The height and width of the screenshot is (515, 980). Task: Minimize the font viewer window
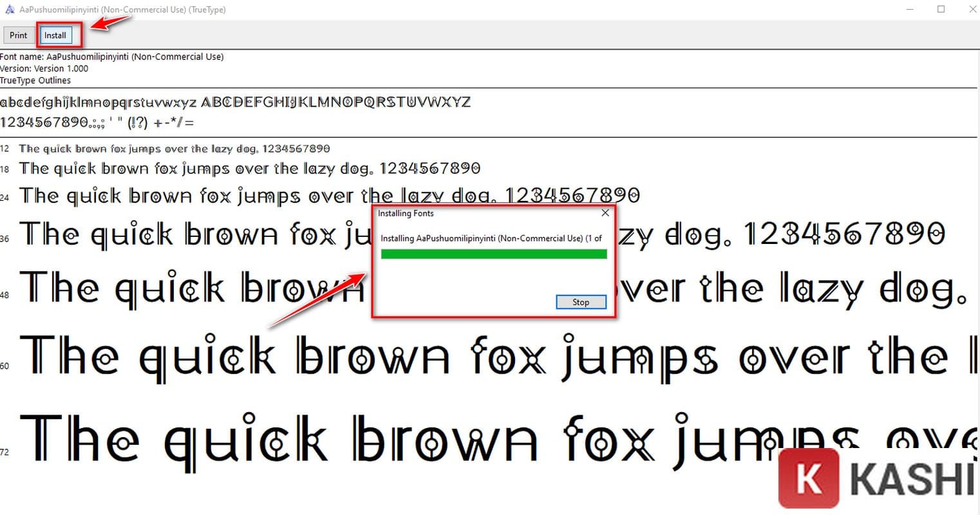coord(910,10)
